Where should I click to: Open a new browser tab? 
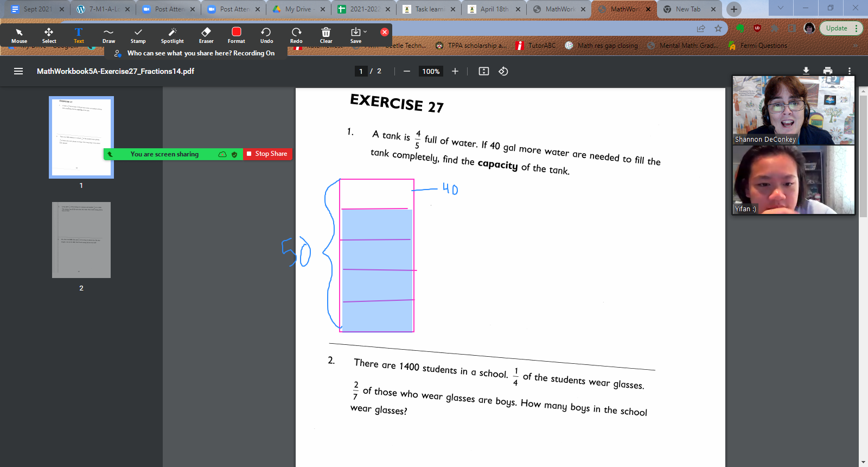733,9
